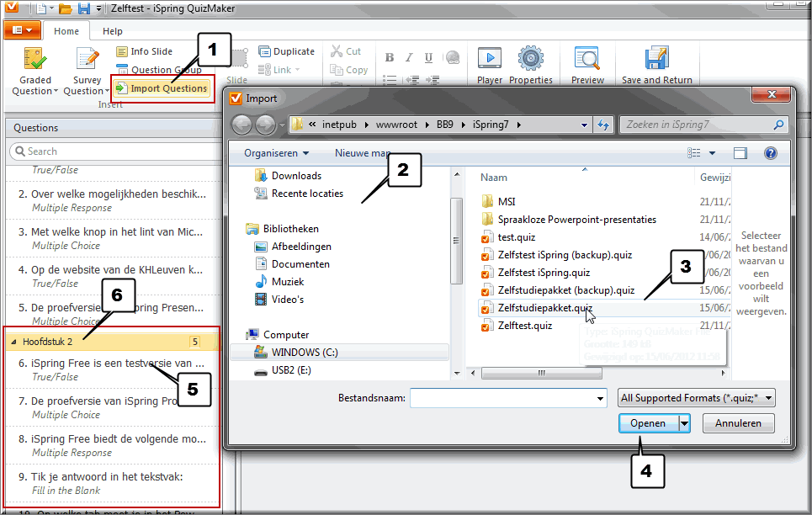Viewport: 812px width, 515px height.
Task: Open the Organiseren menu
Action: (x=277, y=153)
